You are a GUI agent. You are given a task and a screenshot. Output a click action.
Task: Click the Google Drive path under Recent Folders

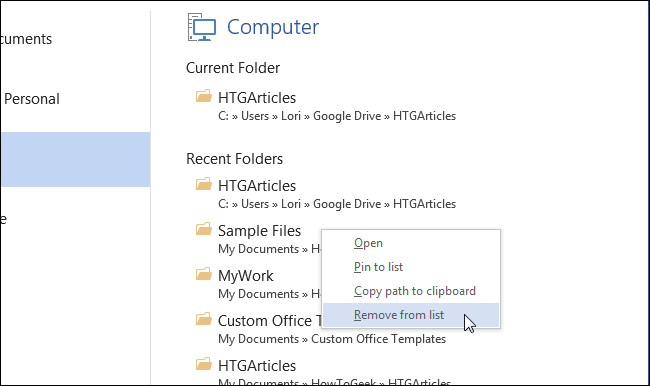pyautogui.click(x=337, y=204)
